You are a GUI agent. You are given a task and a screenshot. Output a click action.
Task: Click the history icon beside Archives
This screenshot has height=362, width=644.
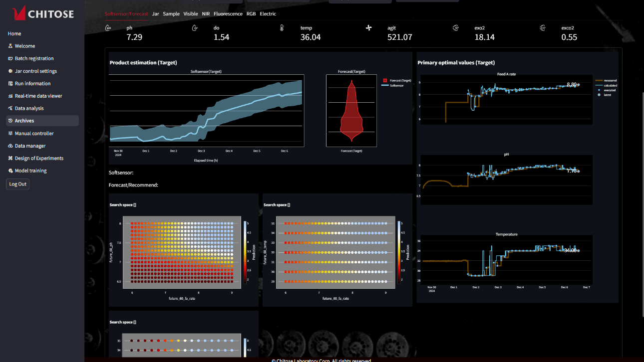10,121
